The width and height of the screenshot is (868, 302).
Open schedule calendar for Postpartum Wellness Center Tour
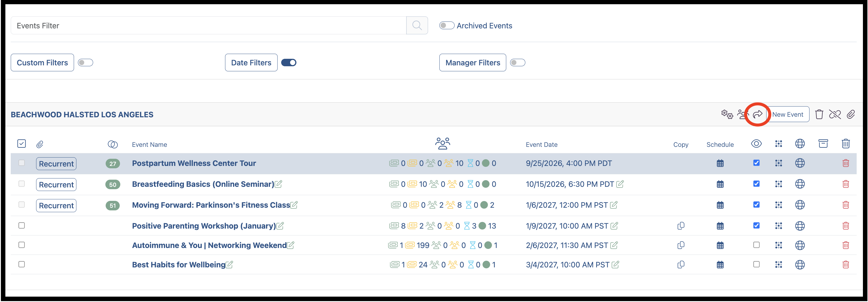tap(720, 164)
